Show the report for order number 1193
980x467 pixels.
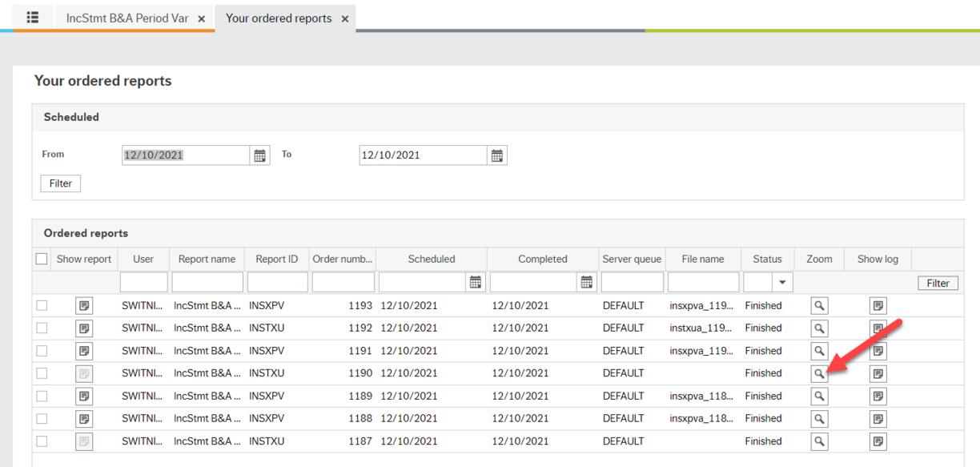tap(84, 305)
